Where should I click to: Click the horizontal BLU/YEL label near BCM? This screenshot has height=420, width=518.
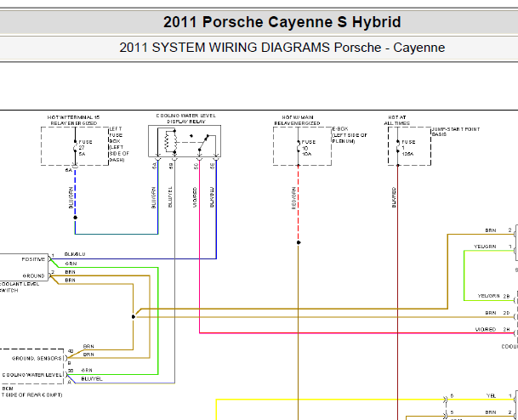click(92, 379)
